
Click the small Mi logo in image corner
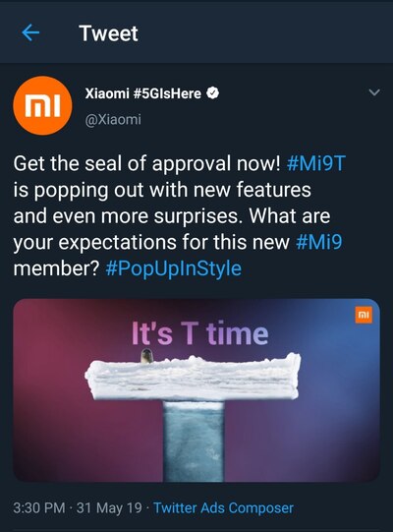pyautogui.click(x=364, y=316)
